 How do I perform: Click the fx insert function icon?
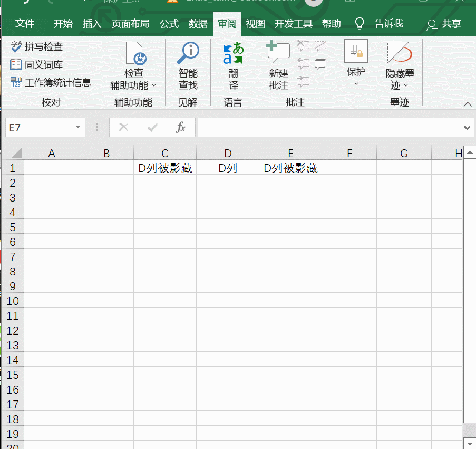[x=180, y=127]
